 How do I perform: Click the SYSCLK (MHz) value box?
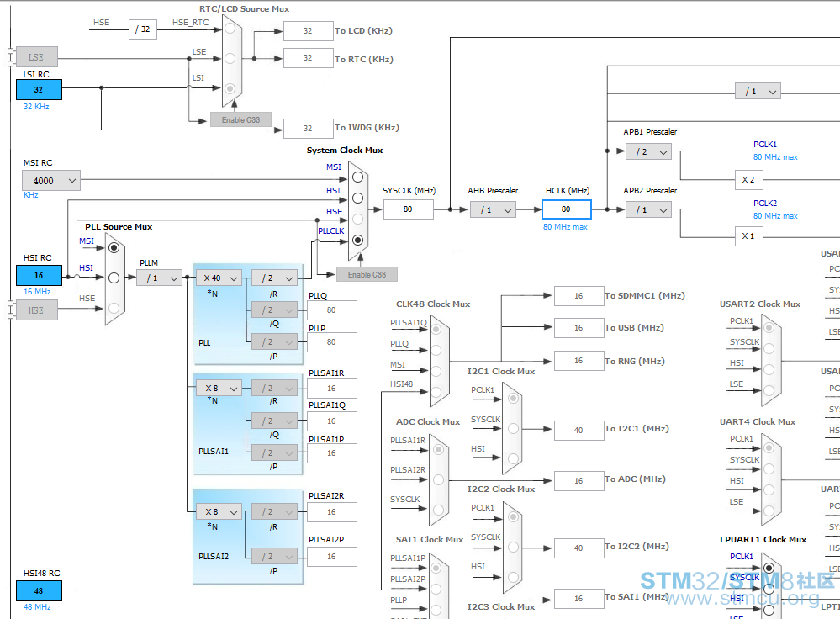(408, 209)
